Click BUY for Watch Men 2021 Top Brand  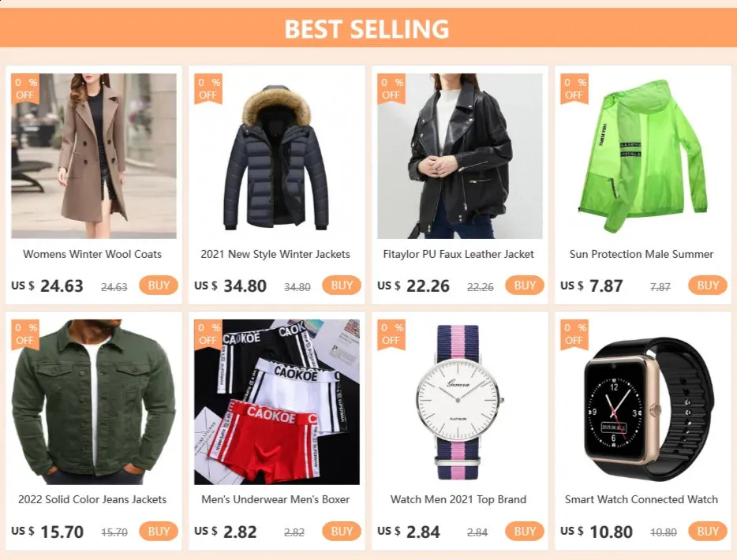(x=525, y=532)
